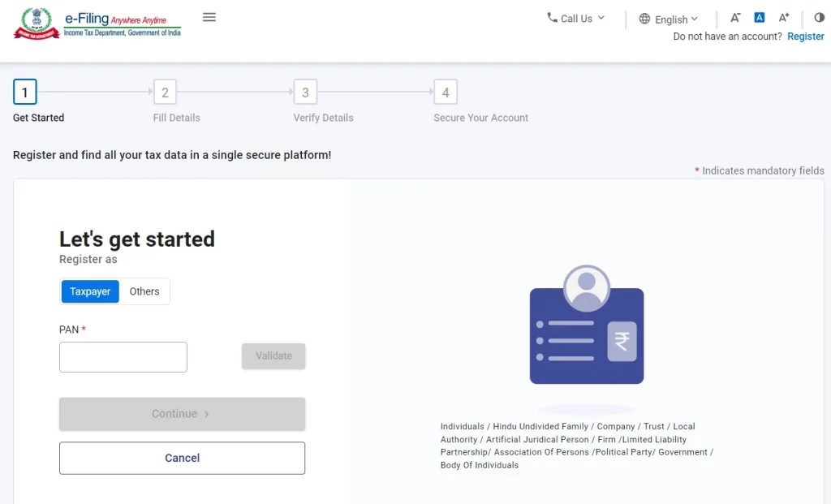The width and height of the screenshot is (831, 504).
Task: Increase text size using the A+ icon
Action: coord(783,17)
